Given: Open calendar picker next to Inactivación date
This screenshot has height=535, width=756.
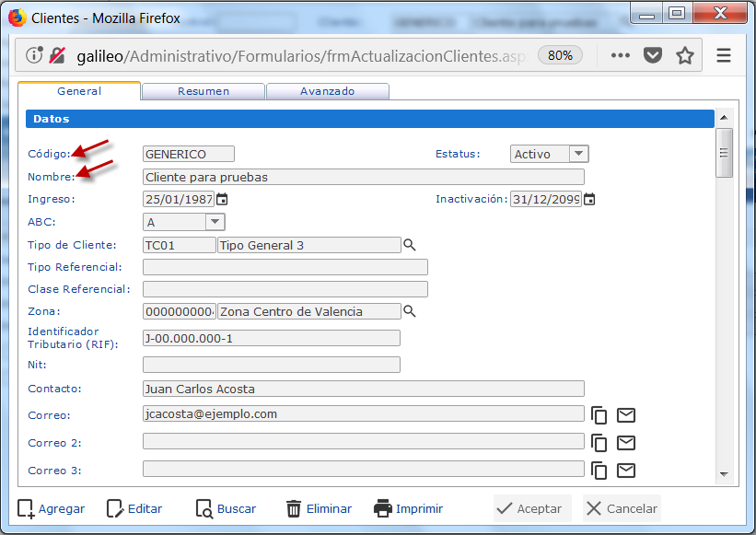Looking at the screenshot, I should click(x=589, y=199).
